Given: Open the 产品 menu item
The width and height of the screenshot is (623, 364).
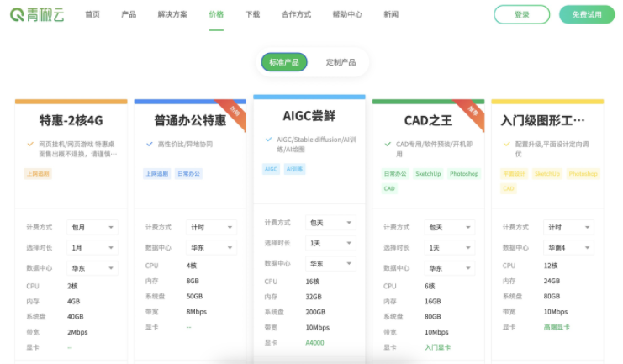Looking at the screenshot, I should point(129,14).
